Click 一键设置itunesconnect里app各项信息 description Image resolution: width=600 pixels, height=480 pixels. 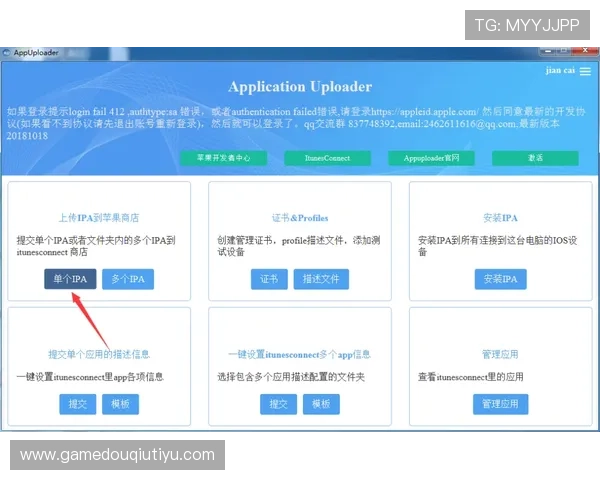pos(90,377)
